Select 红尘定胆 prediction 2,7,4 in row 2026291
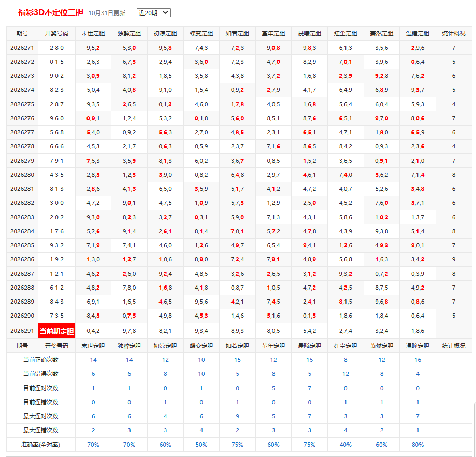This screenshot has width=476, height=457. click(x=345, y=331)
